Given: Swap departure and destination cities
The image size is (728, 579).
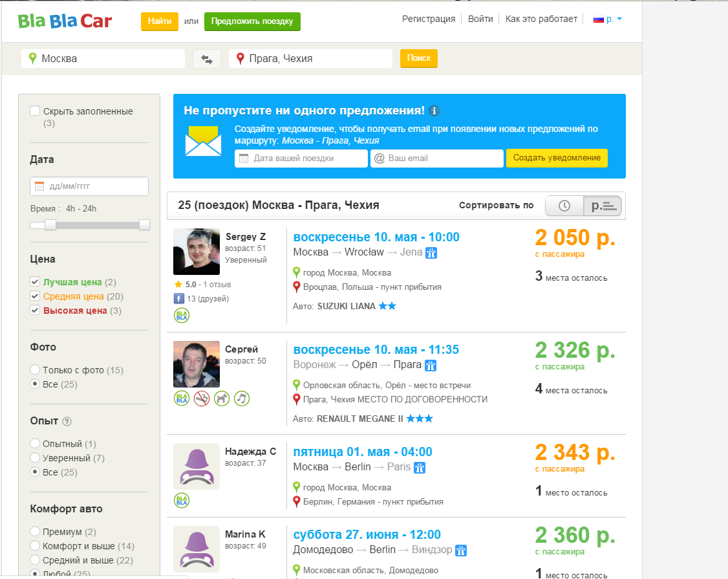Looking at the screenshot, I should tap(207, 59).
